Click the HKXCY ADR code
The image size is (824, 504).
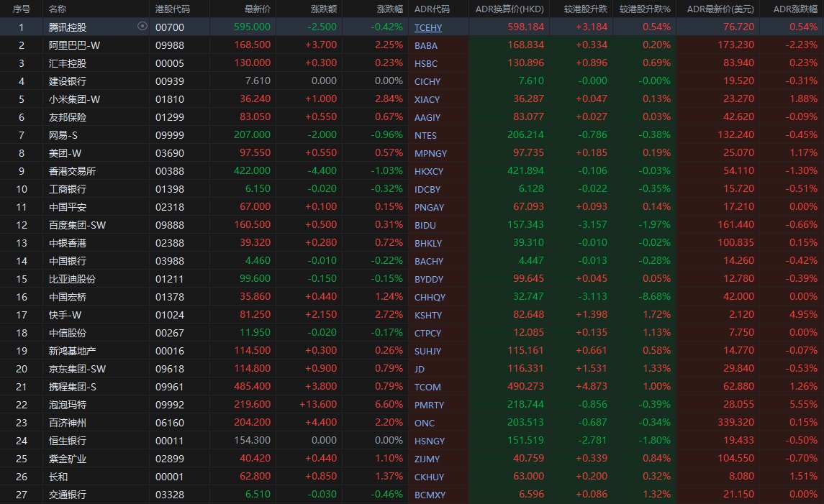pyautogui.click(x=429, y=171)
